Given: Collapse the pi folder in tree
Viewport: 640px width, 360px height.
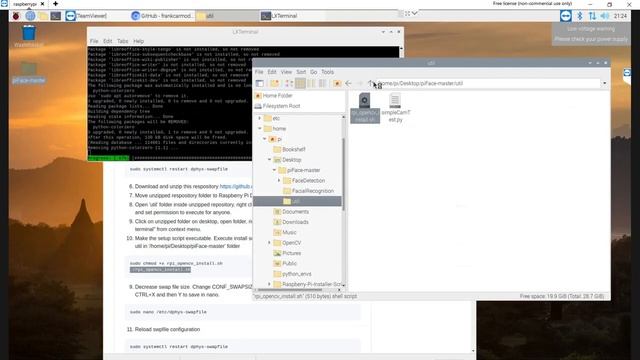Looking at the screenshot, I should point(264,139).
